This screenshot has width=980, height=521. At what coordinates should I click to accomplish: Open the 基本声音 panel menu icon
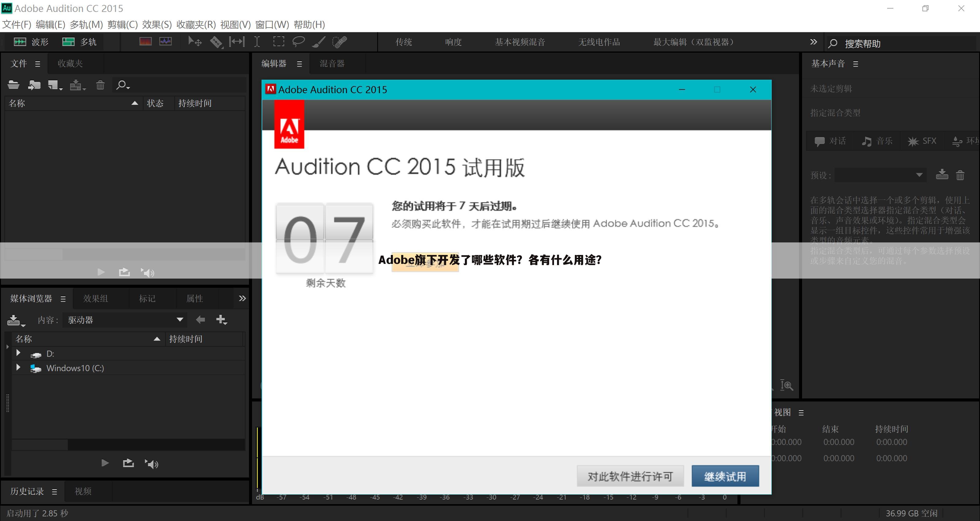point(856,64)
